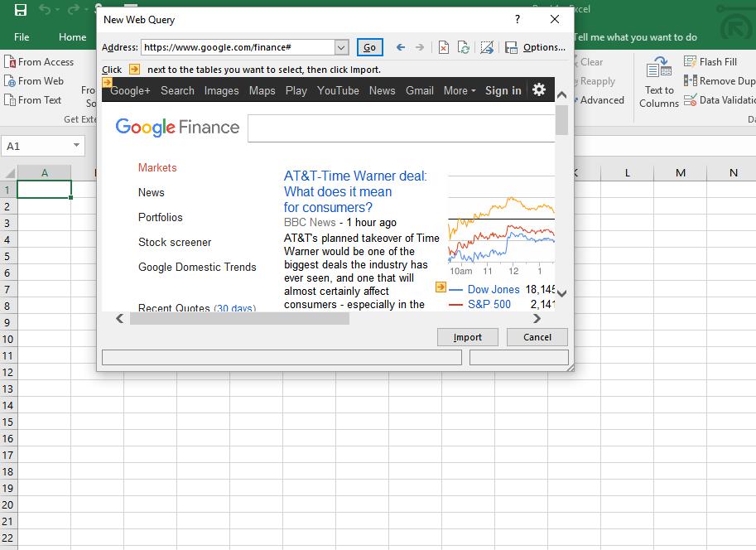Viewport: 756px width, 550px height.
Task: Select News in the Finance sidebar
Action: [151, 192]
